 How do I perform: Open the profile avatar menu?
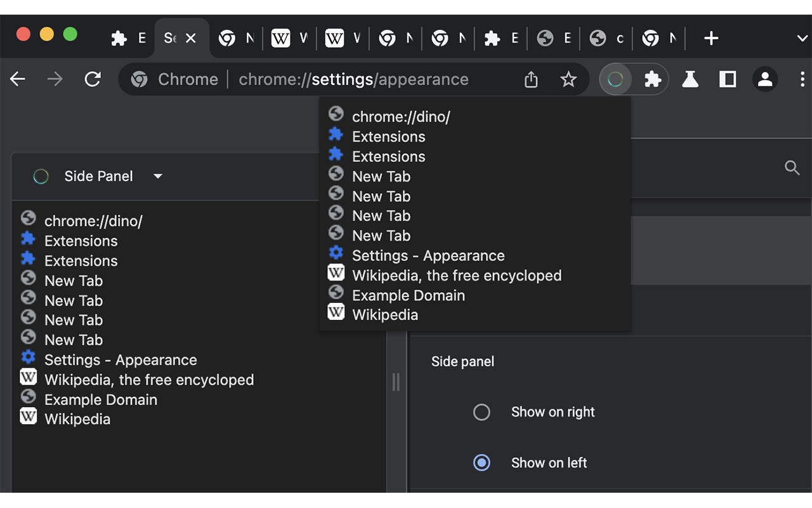765,79
